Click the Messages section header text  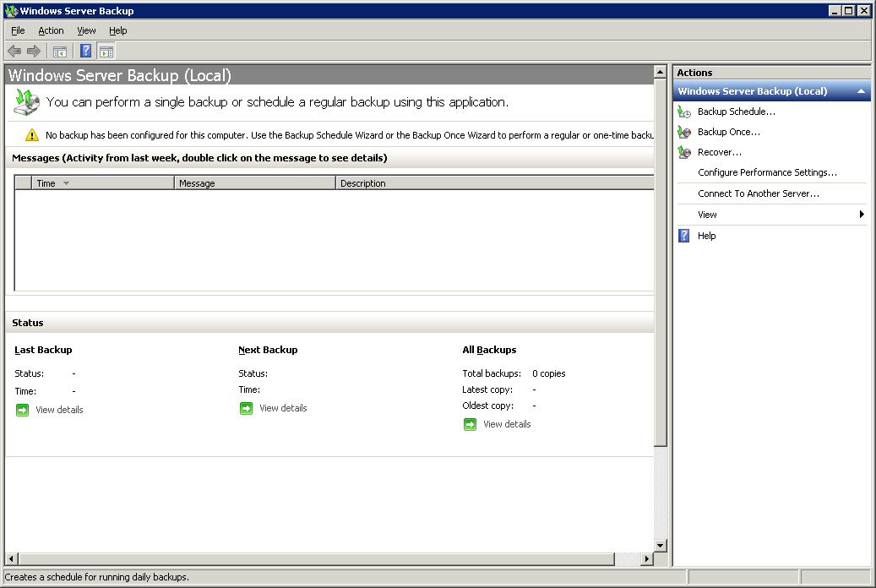pyautogui.click(x=199, y=158)
